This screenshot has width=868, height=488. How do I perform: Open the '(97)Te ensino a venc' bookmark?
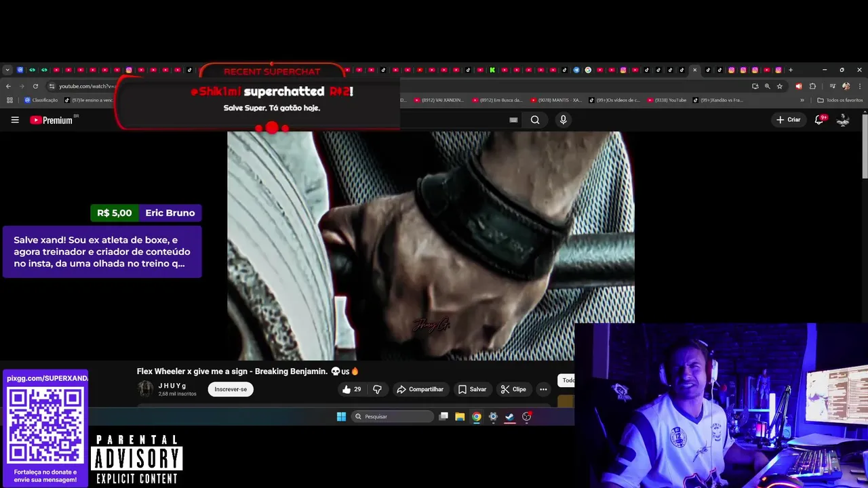tap(89, 100)
